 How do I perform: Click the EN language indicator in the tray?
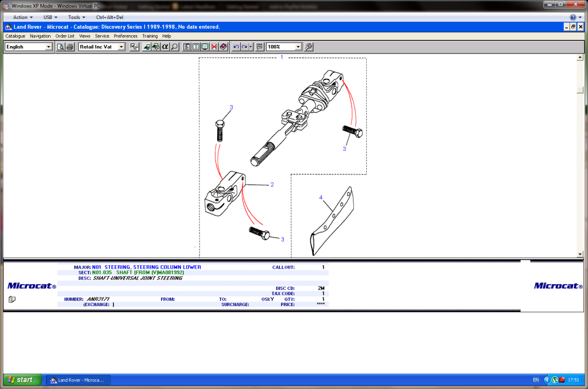[x=536, y=380]
